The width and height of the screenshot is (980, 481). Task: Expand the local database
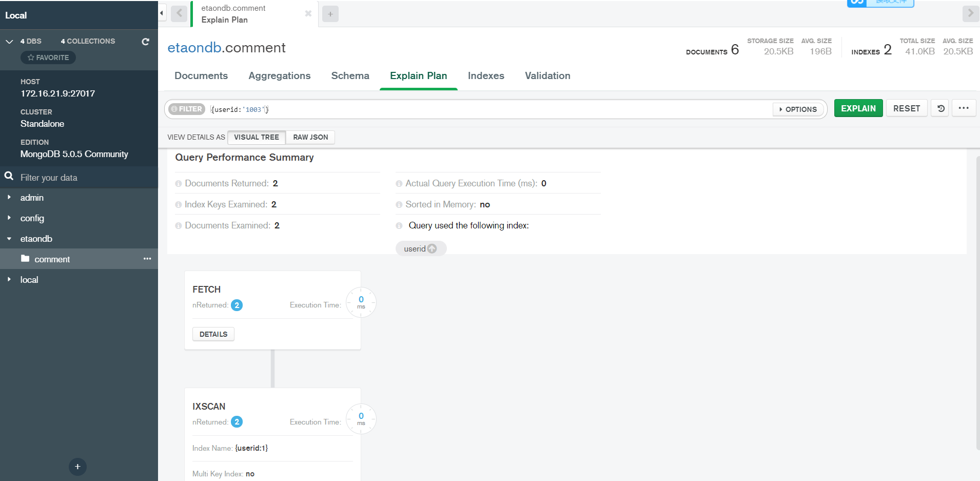[9, 279]
